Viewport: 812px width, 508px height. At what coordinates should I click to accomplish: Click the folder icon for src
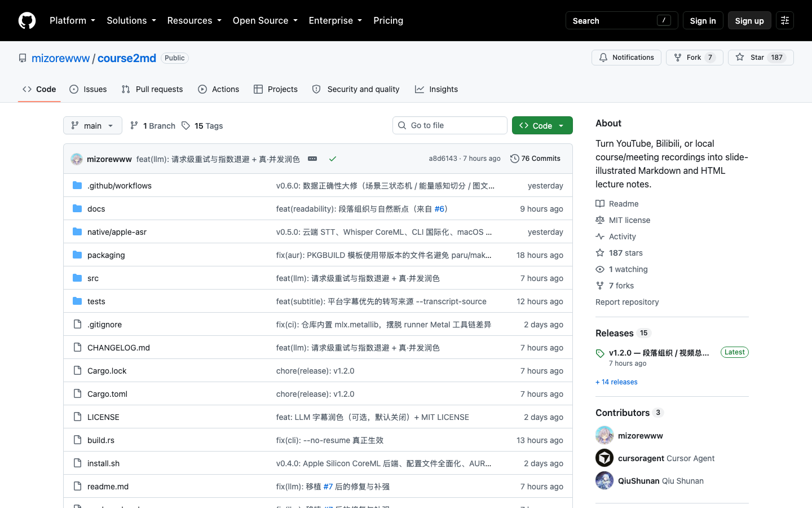click(77, 278)
